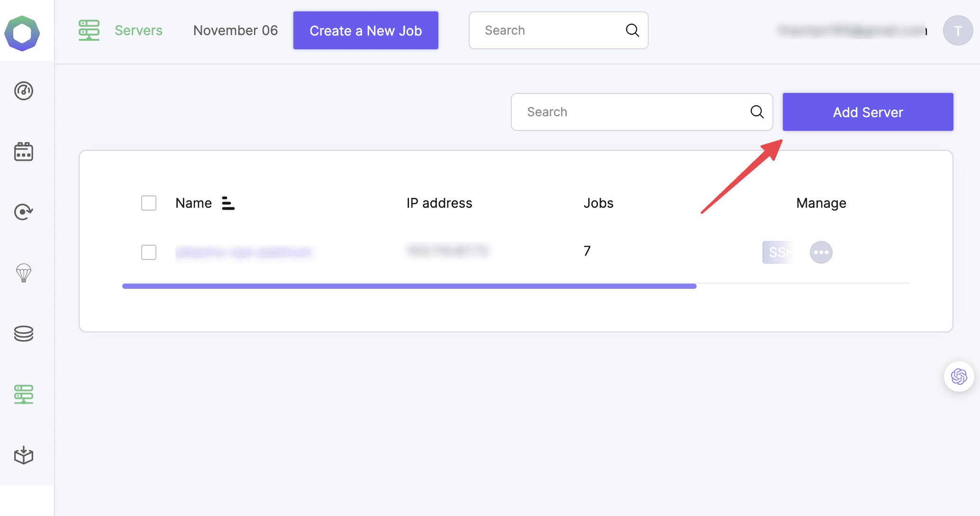Sort by Name column sort icon

pyautogui.click(x=228, y=203)
